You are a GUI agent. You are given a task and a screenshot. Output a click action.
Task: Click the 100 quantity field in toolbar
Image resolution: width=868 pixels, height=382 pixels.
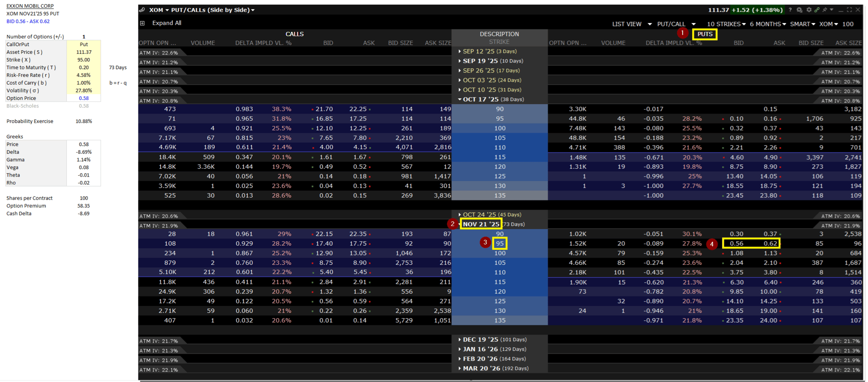[848, 24]
